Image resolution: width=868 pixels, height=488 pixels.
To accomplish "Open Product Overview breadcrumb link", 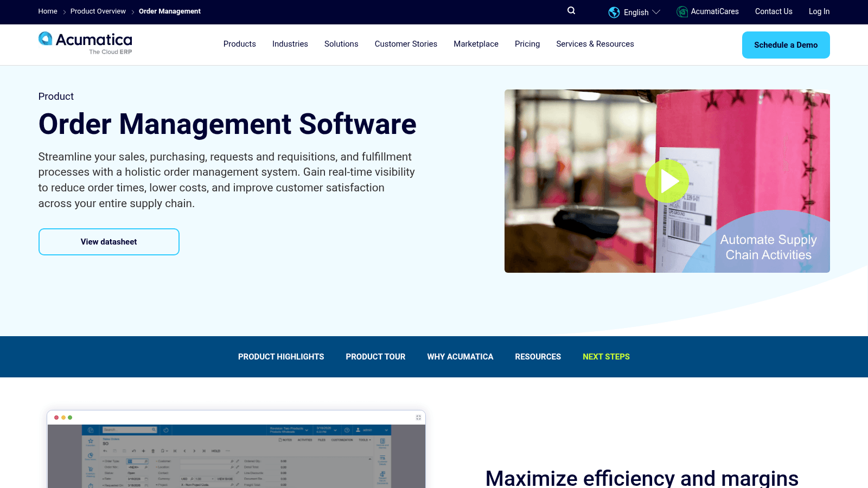I will click(98, 11).
